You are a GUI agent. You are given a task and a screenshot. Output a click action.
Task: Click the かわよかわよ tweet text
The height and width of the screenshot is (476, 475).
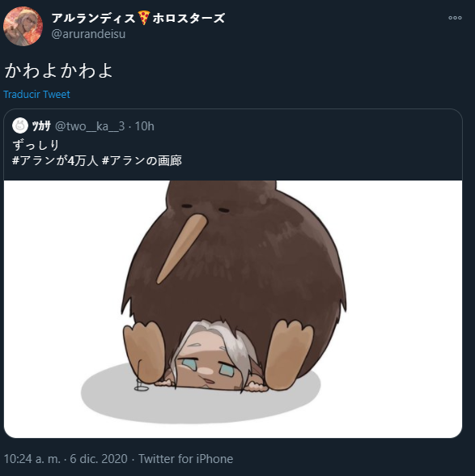tap(58, 71)
